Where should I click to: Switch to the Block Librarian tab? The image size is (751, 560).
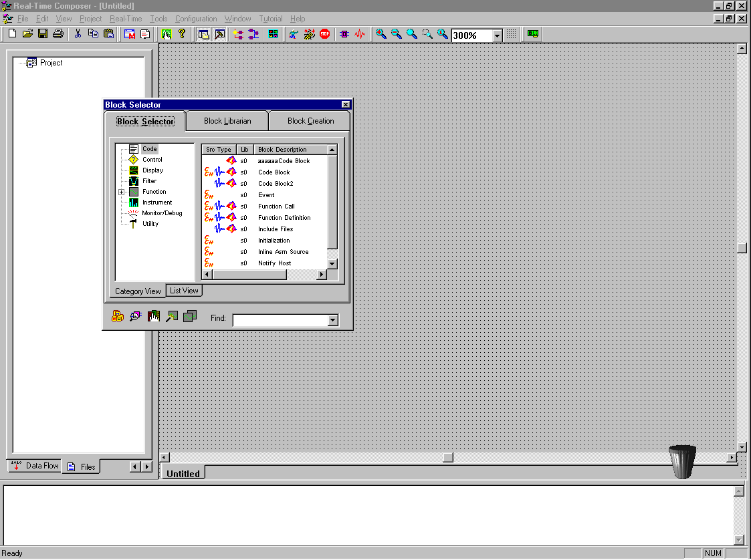(227, 121)
